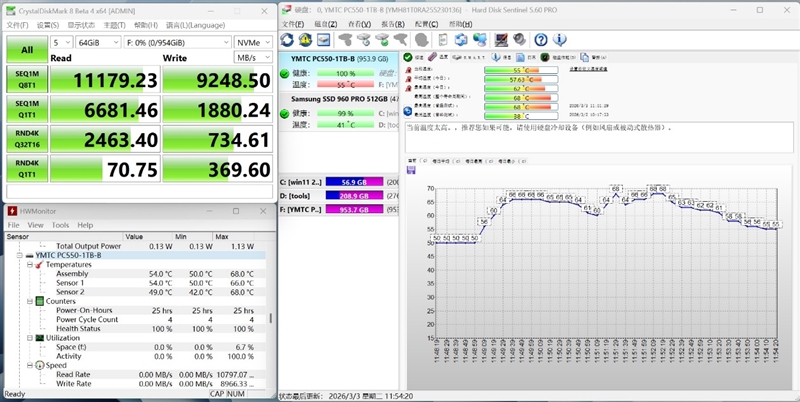The image size is (800, 402).
Task: Open the 64GiB test size dropdown
Action: click(98, 42)
